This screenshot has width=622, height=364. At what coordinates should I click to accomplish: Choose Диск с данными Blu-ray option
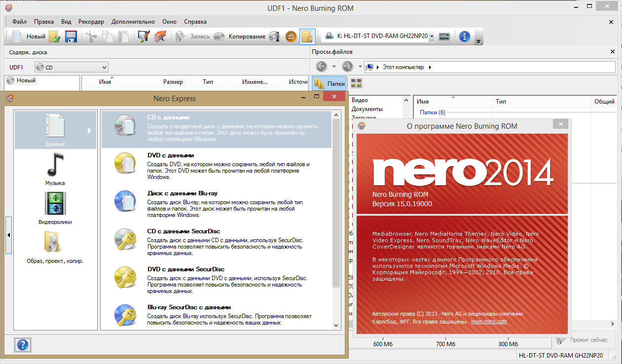216,204
